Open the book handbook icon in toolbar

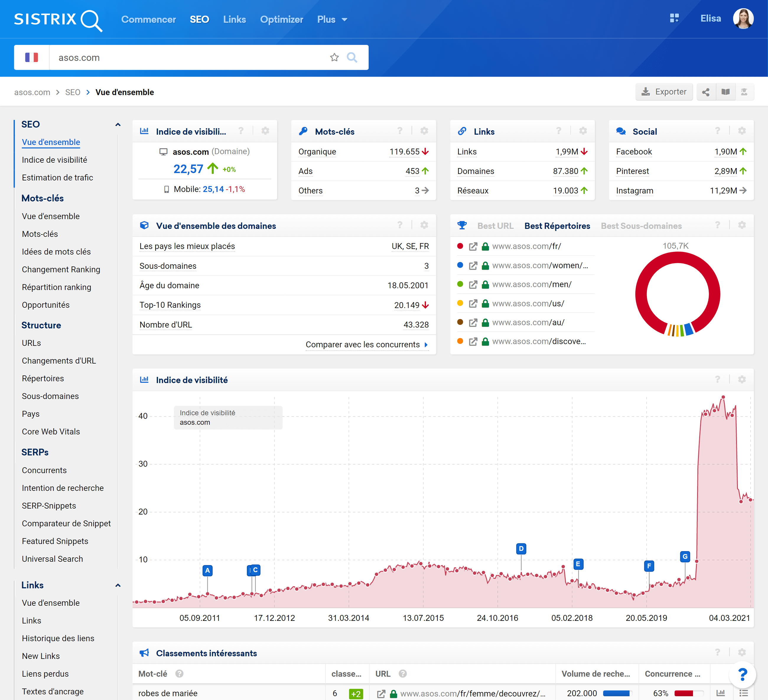tap(725, 92)
